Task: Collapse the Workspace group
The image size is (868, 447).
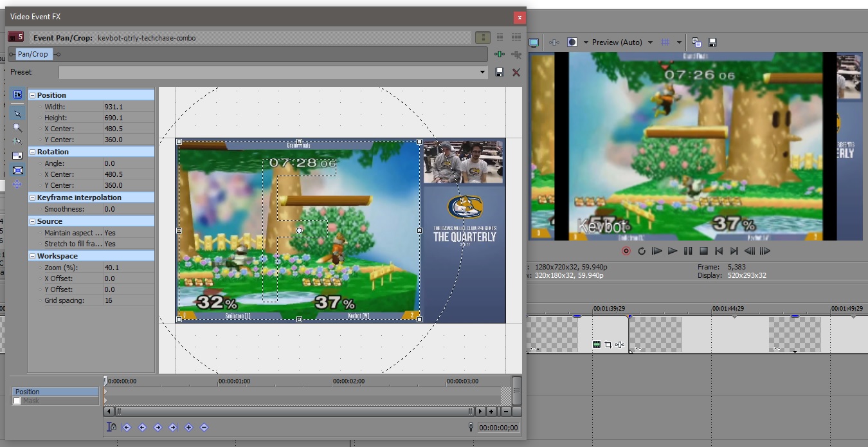Action: 33,256
